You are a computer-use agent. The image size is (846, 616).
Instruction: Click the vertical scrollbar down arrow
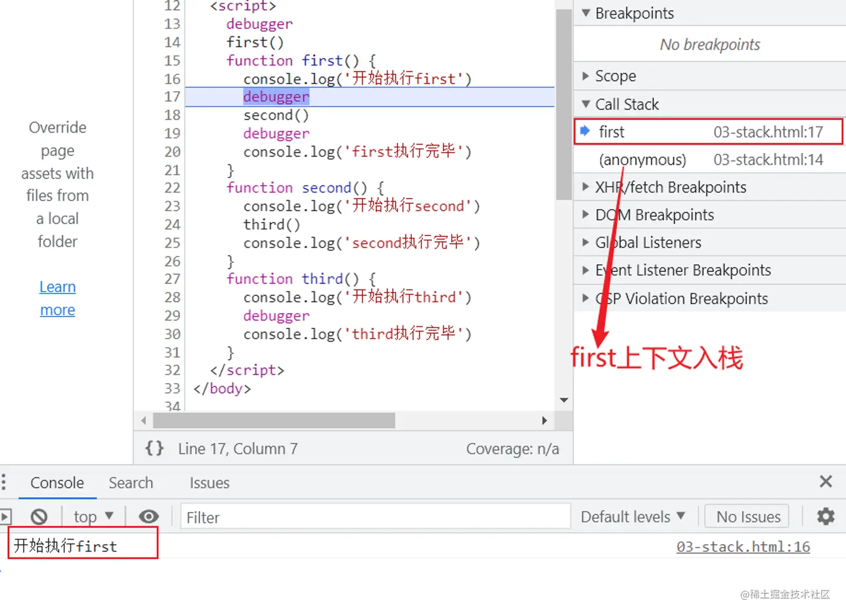(564, 400)
